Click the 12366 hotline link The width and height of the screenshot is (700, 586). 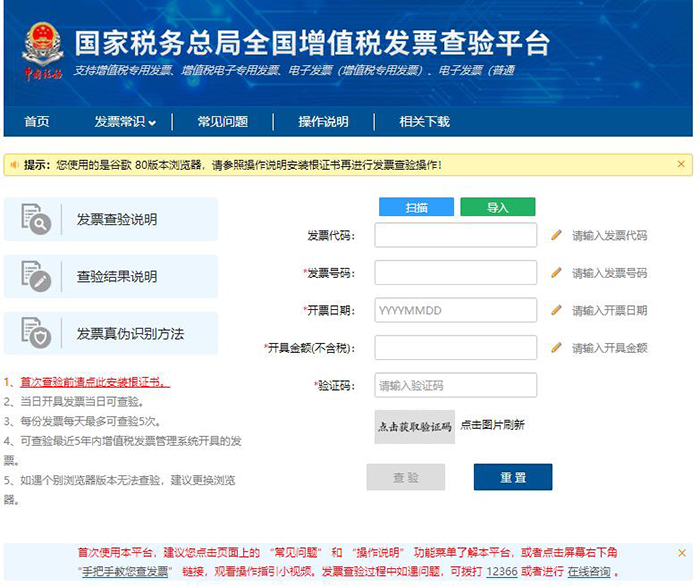click(x=502, y=572)
